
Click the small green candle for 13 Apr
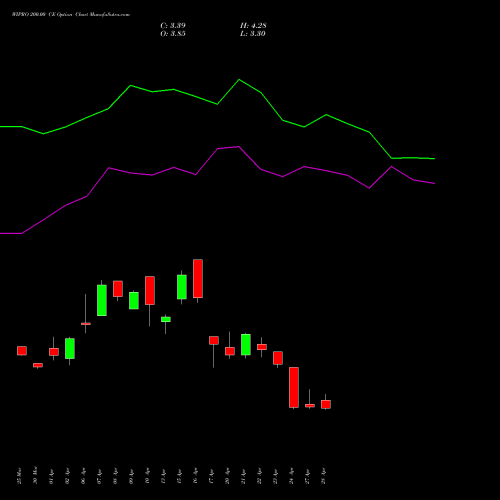click(x=166, y=319)
